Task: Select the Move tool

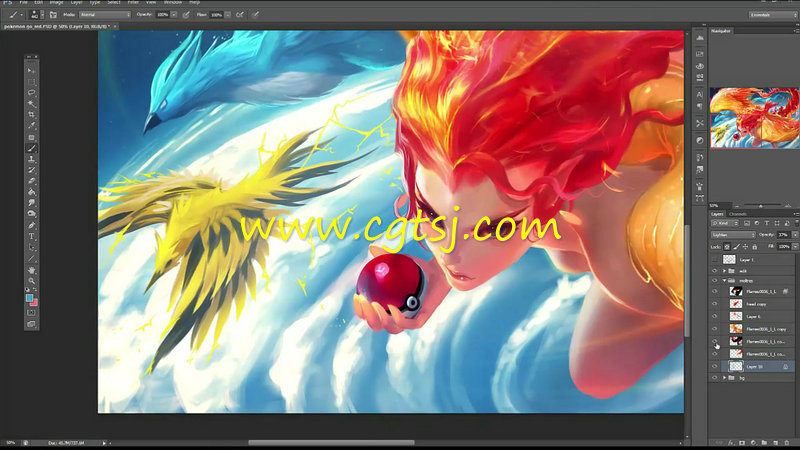Action: coord(31,70)
